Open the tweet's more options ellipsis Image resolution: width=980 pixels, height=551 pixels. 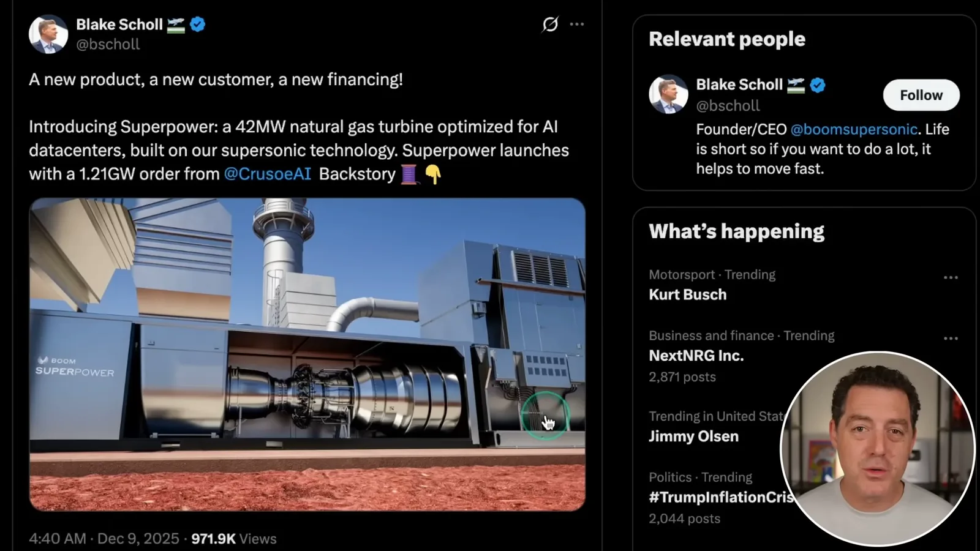pyautogui.click(x=577, y=24)
